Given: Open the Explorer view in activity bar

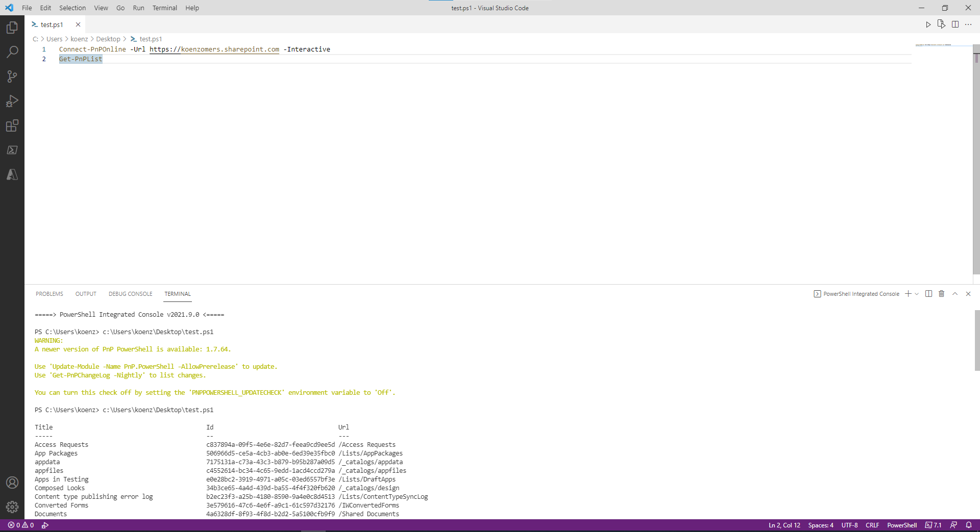Looking at the screenshot, I should click(12, 28).
